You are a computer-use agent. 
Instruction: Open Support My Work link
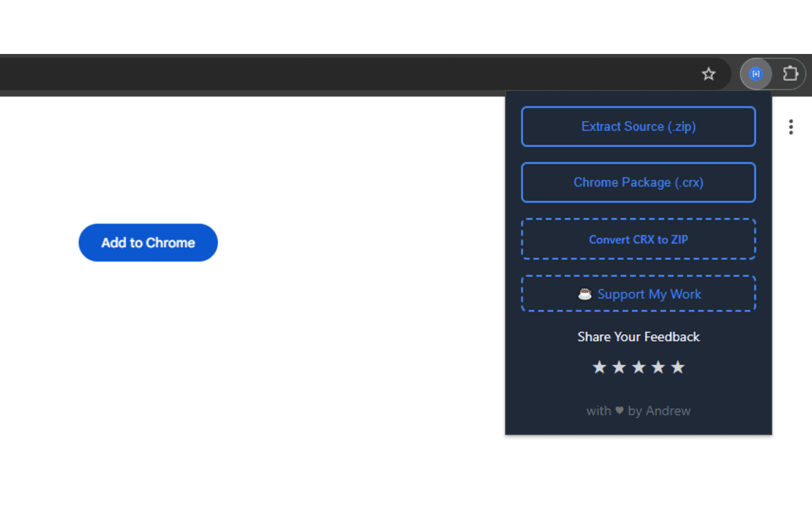[x=638, y=294]
